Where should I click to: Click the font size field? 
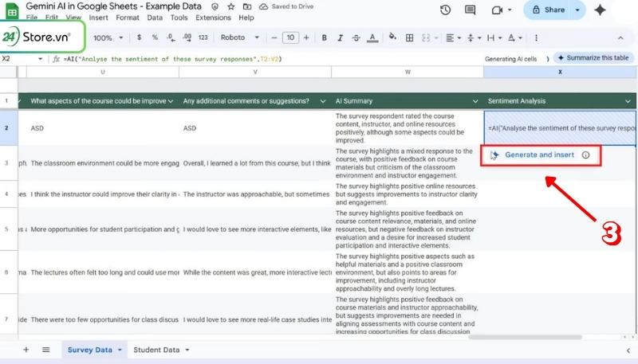tap(290, 37)
